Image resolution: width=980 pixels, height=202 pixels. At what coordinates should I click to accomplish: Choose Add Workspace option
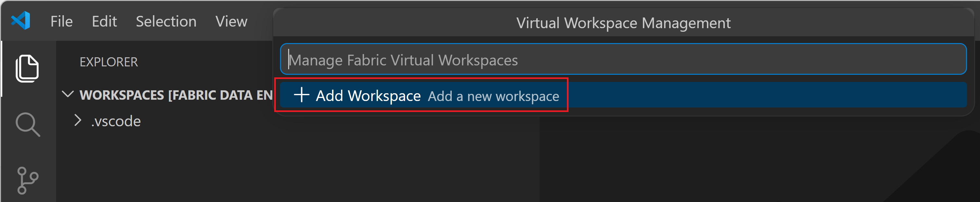(623, 95)
